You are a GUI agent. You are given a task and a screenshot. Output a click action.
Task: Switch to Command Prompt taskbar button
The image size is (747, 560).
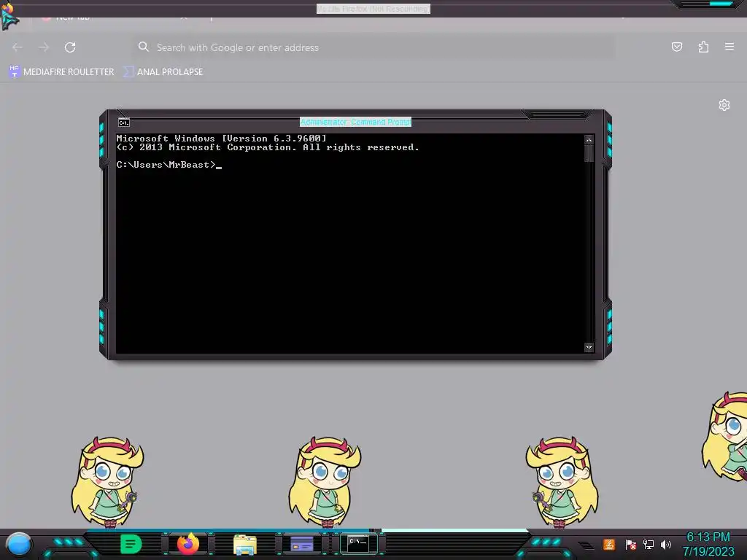pyautogui.click(x=358, y=544)
